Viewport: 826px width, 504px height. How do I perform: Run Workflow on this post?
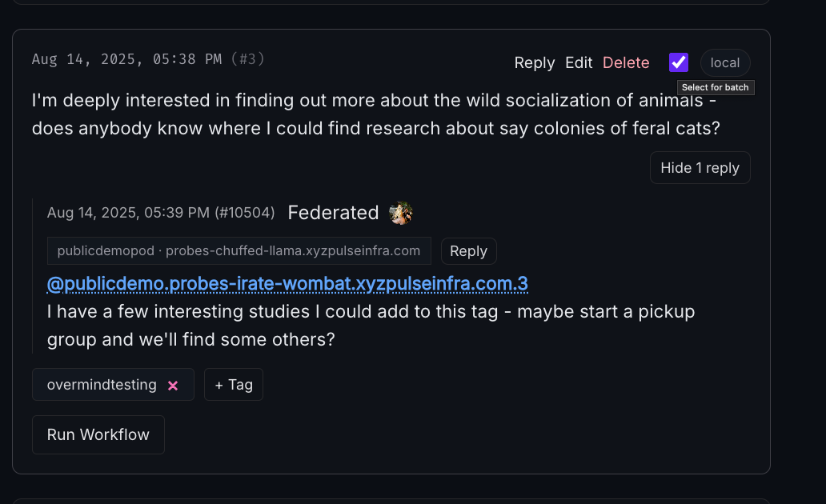[x=98, y=434]
